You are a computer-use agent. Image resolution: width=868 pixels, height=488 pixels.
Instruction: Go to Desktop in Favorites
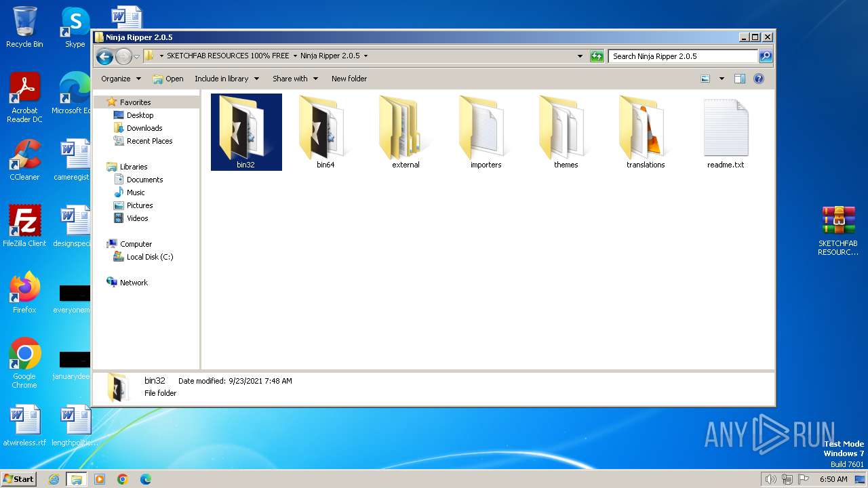click(140, 115)
